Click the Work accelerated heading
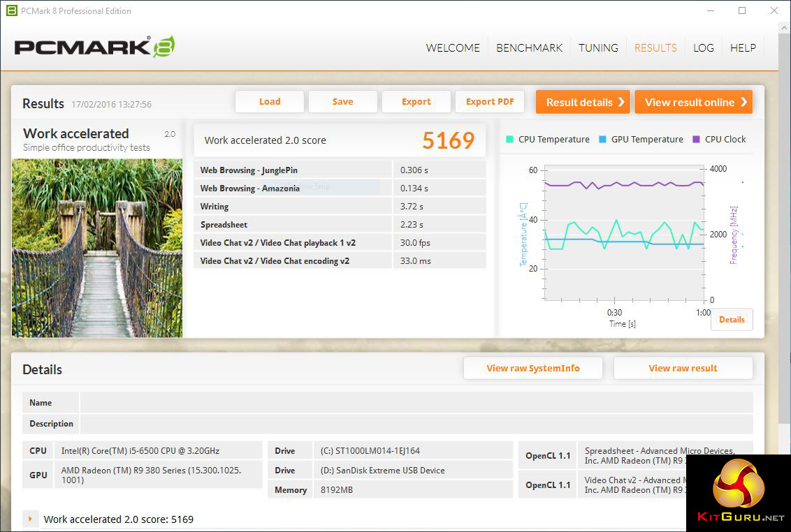791x532 pixels. click(x=76, y=133)
